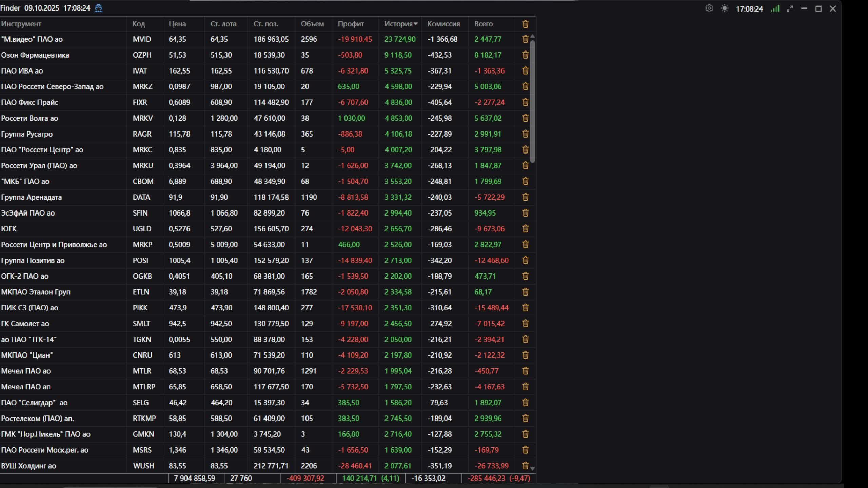868x488 pixels.
Task: Sort table by Всего column header
Action: pyautogui.click(x=483, y=24)
